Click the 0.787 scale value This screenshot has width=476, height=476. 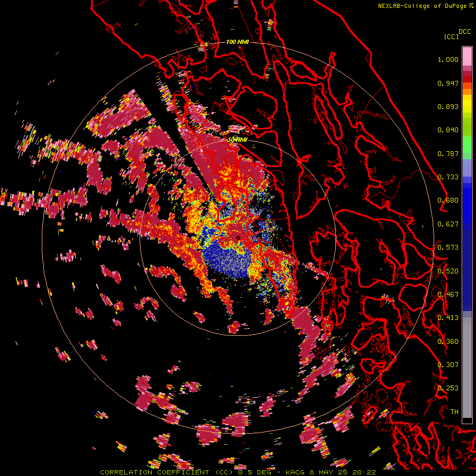click(448, 153)
